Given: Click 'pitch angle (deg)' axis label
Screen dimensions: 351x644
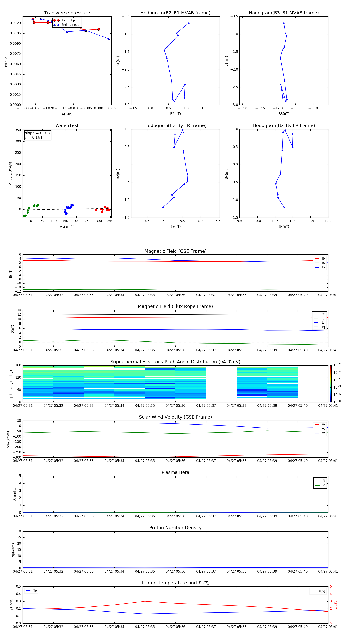Looking at the screenshot, I should pos(11,384).
